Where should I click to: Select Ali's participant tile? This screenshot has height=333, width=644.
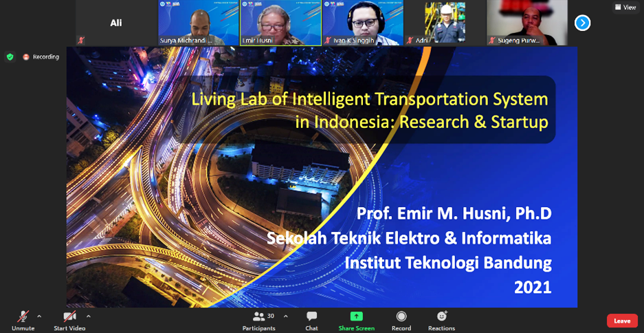tap(116, 23)
